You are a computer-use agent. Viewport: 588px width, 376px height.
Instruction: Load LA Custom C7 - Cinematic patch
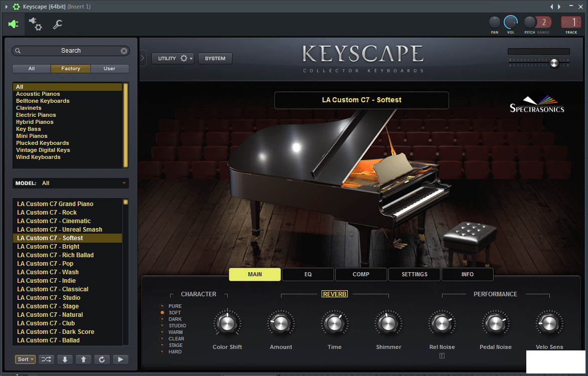54,221
